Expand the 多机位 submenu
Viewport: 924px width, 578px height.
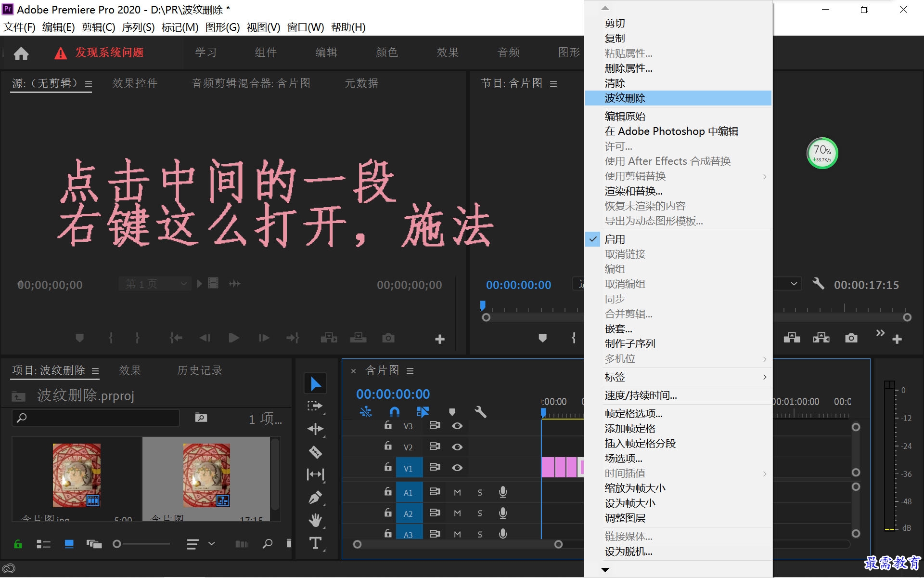[678, 359]
